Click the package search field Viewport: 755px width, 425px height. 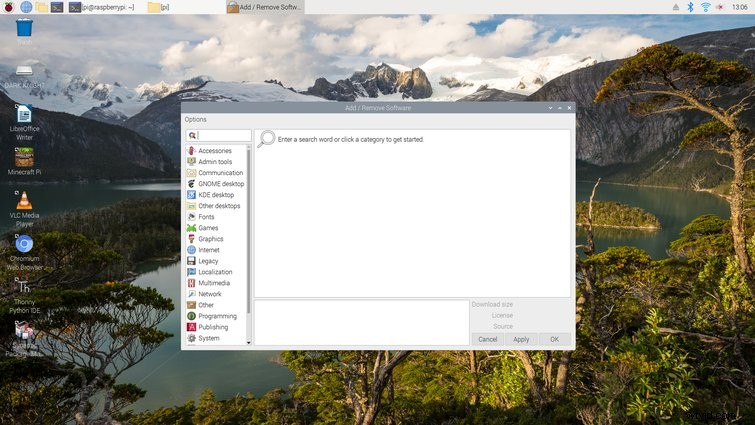219,136
